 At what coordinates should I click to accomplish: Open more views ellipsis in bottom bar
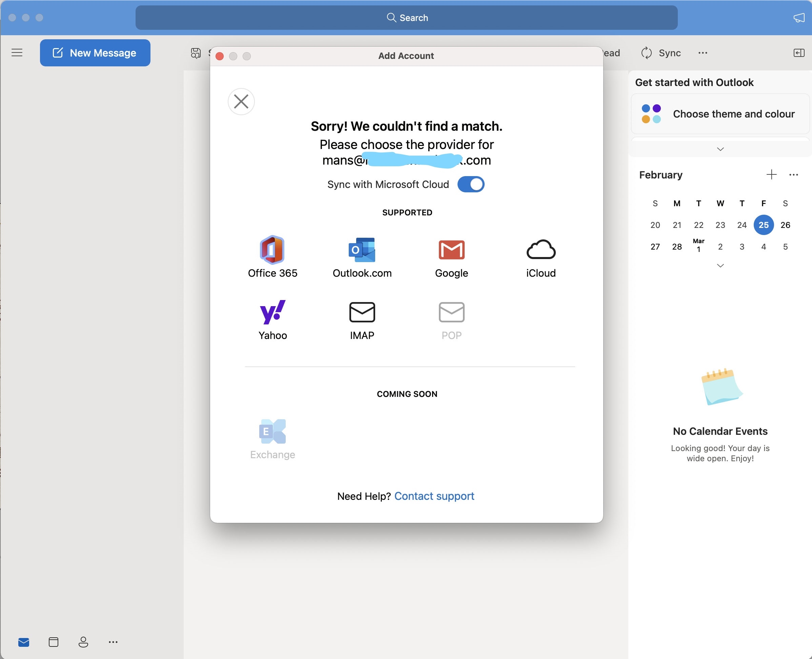[x=113, y=642]
